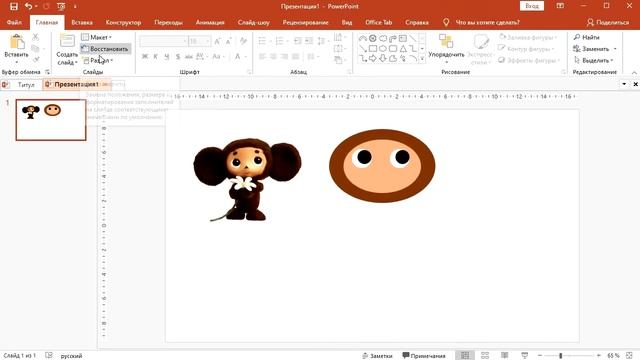Toggle align text left
Screen dimensions: 640x360
point(262,56)
